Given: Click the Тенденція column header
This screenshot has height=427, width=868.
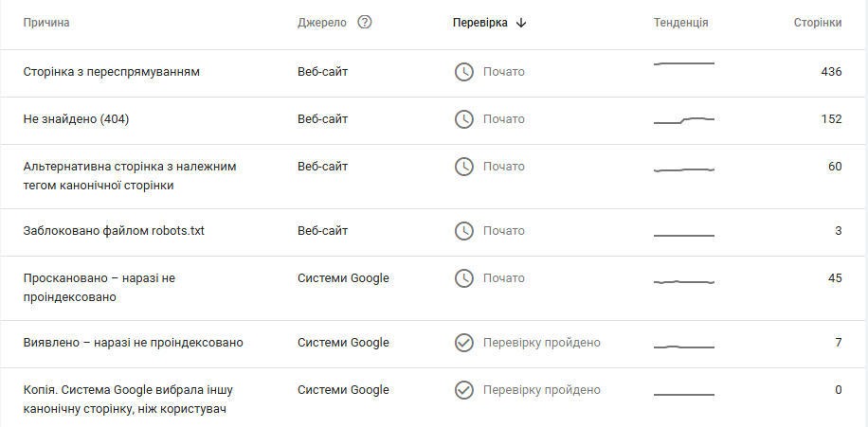Looking at the screenshot, I should [x=680, y=23].
